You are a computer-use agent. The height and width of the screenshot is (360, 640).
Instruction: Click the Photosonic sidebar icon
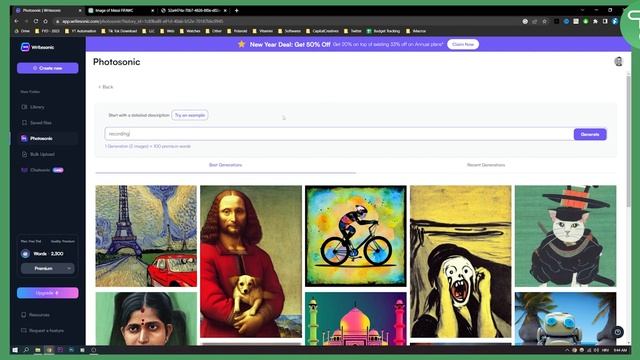point(24,138)
